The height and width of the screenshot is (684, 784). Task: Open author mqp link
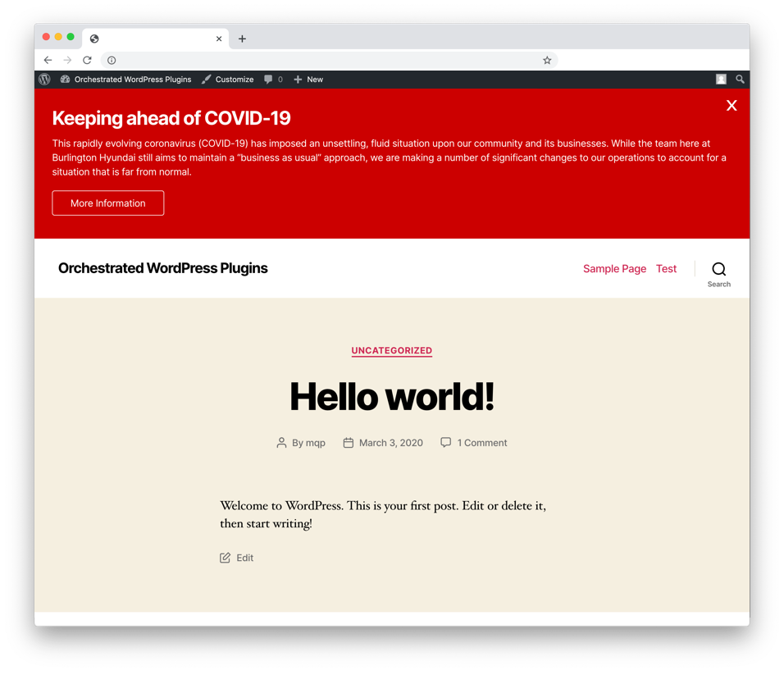(x=316, y=443)
